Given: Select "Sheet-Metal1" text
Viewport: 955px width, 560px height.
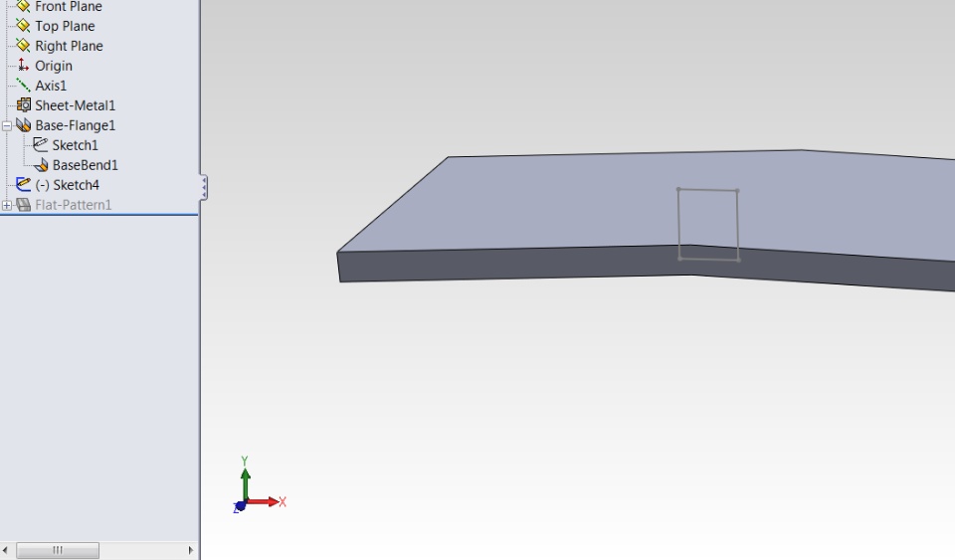Looking at the screenshot, I should [x=75, y=105].
